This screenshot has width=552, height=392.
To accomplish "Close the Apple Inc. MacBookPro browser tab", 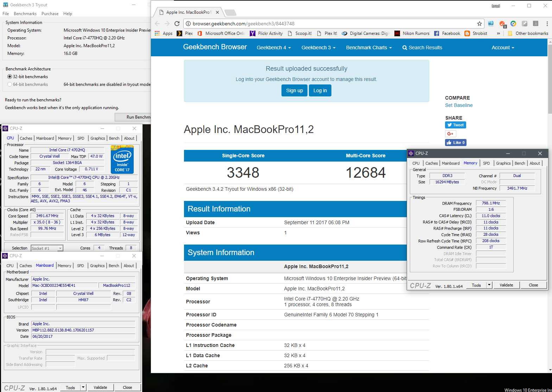I will (217, 12).
